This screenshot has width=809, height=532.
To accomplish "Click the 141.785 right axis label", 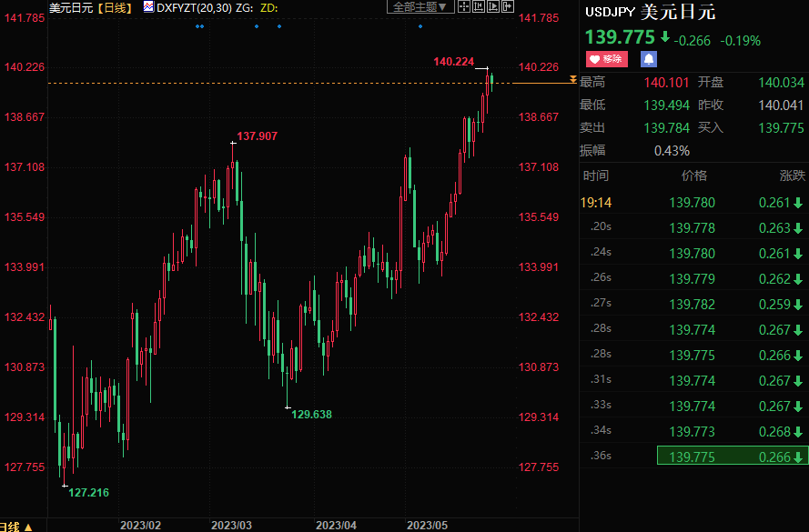I will point(538,18).
